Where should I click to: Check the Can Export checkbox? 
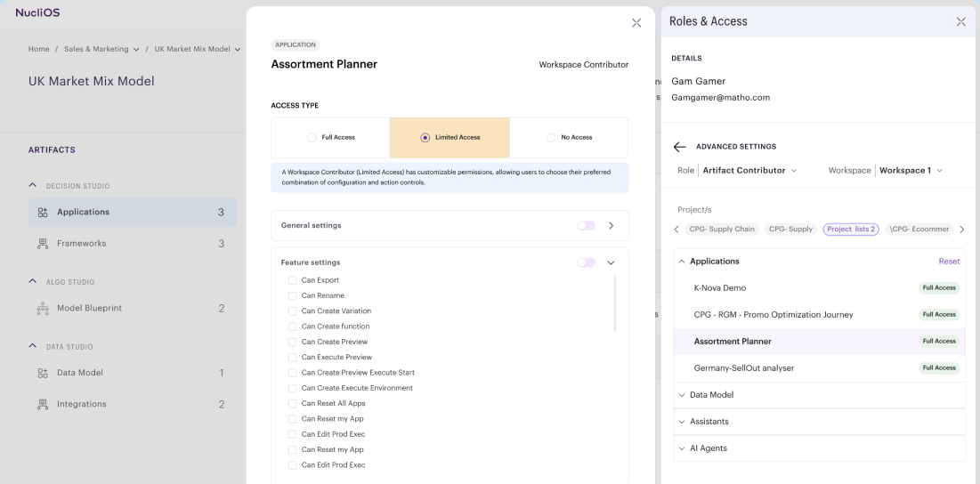[x=292, y=280]
